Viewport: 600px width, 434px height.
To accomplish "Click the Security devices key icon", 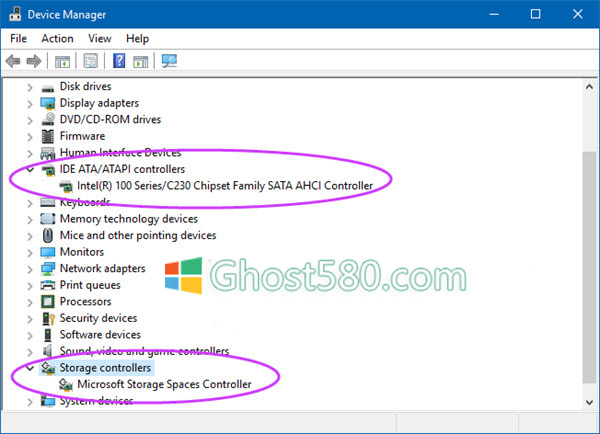I will click(x=49, y=318).
